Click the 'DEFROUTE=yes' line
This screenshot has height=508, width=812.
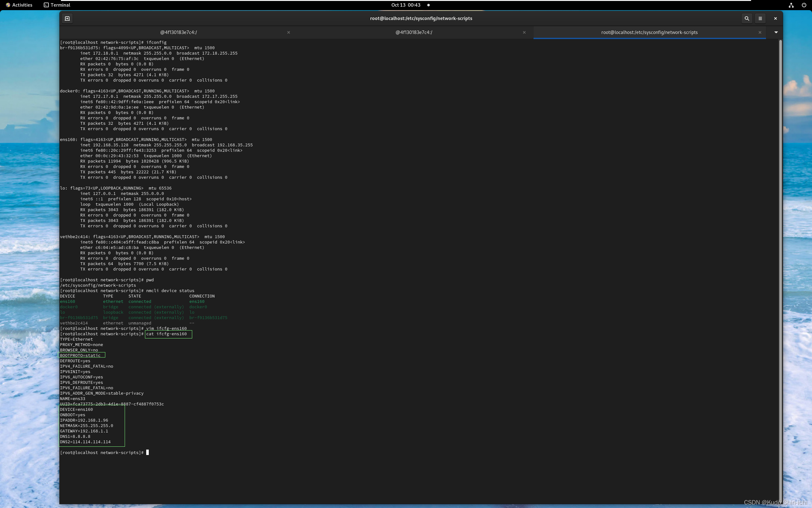pos(75,361)
